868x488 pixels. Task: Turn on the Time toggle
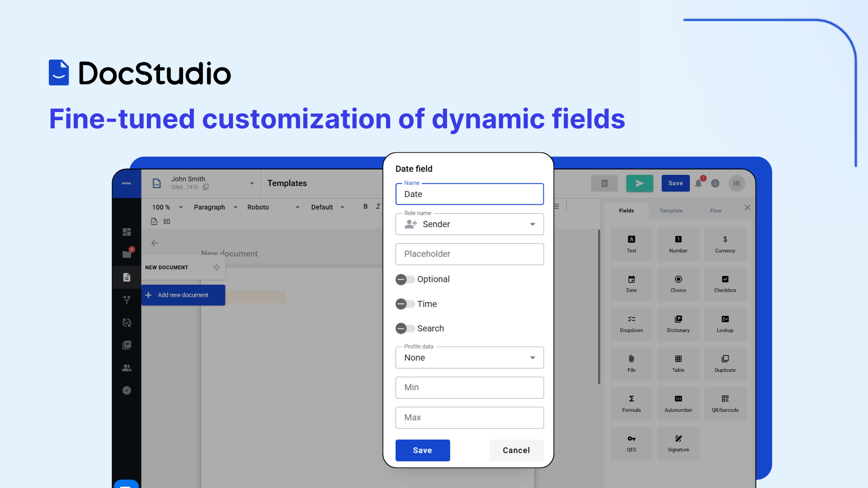pos(405,304)
